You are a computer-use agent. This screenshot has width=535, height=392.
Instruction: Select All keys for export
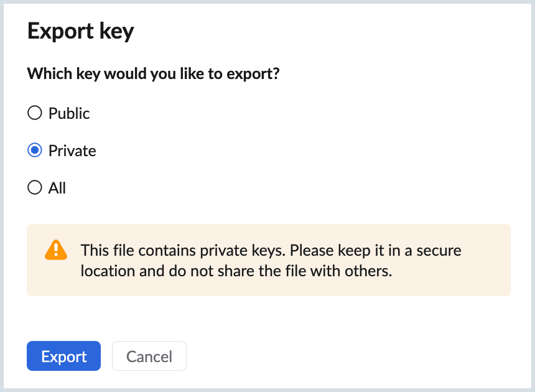[x=35, y=187]
